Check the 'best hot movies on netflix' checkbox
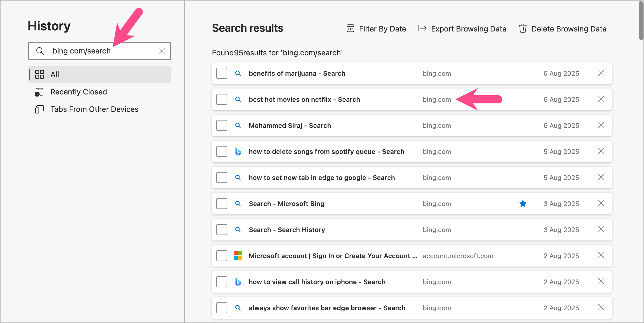The height and width of the screenshot is (323, 644). pos(222,99)
